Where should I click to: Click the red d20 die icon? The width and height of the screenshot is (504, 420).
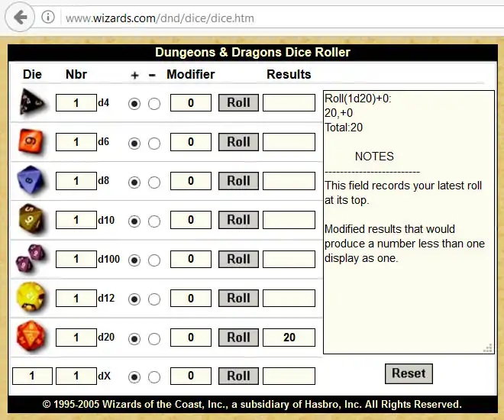point(32,337)
